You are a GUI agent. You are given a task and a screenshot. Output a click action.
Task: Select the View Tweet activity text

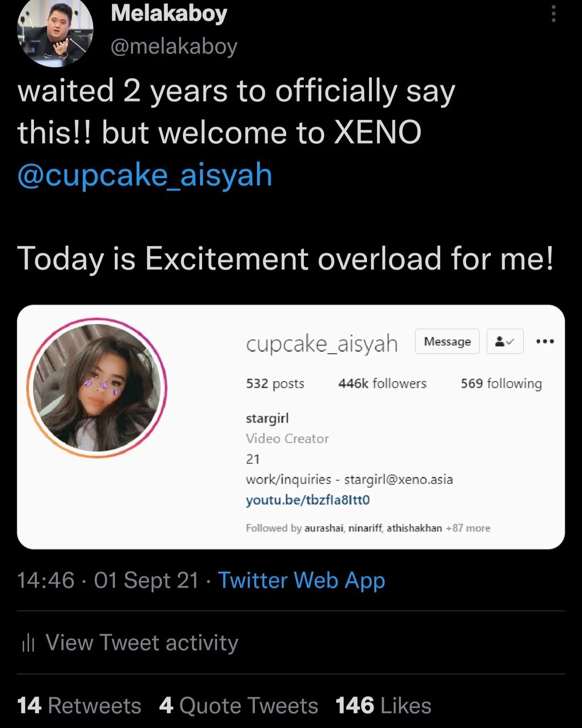coord(142,643)
